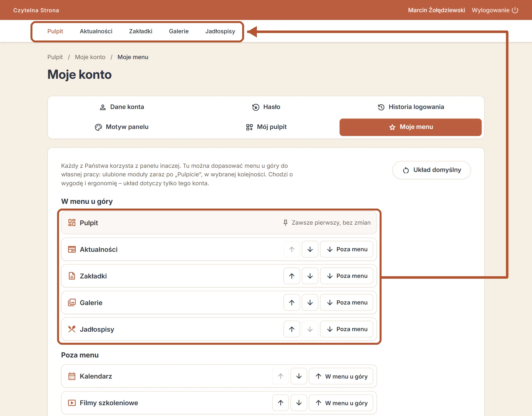The width and height of the screenshot is (532, 416).
Task: Click the Zakładki document icon
Action: click(x=72, y=276)
